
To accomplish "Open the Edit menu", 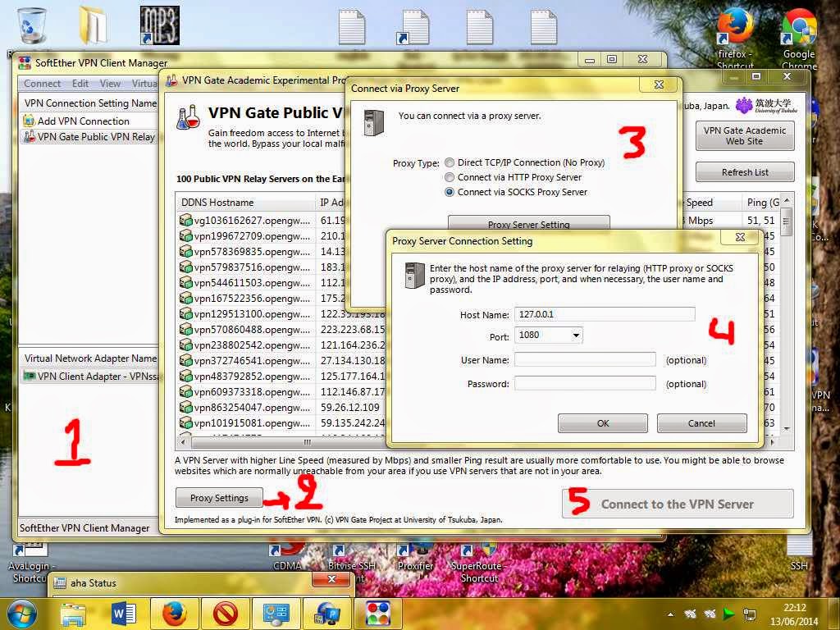I will [x=80, y=84].
